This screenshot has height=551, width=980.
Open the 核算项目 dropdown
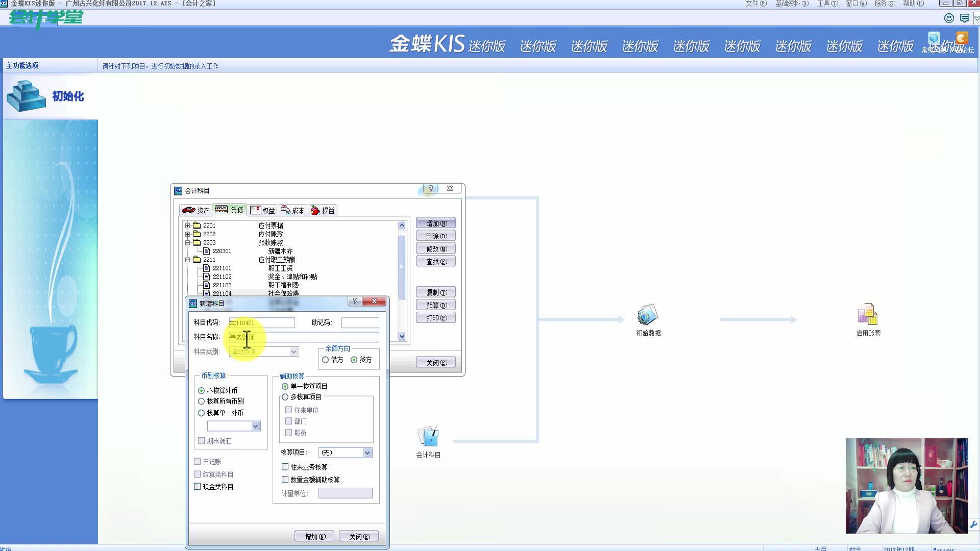366,453
